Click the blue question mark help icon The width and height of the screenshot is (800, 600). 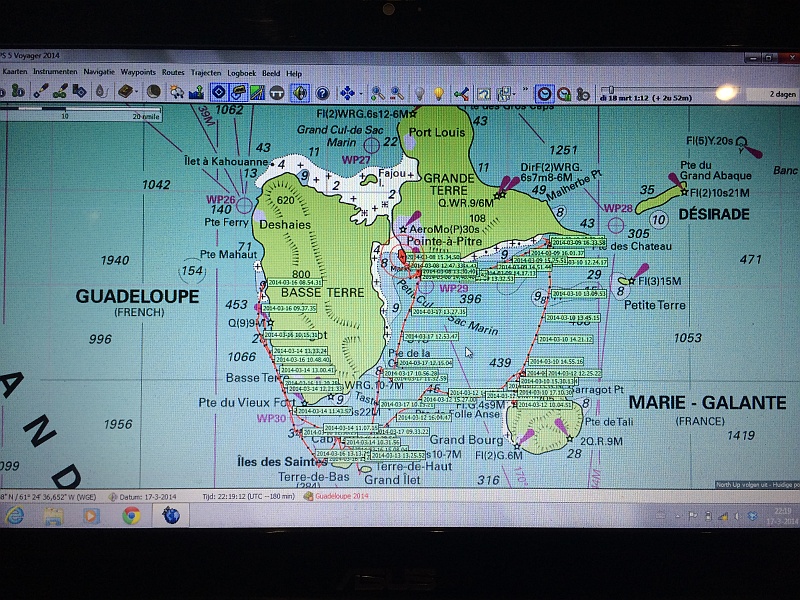322,93
